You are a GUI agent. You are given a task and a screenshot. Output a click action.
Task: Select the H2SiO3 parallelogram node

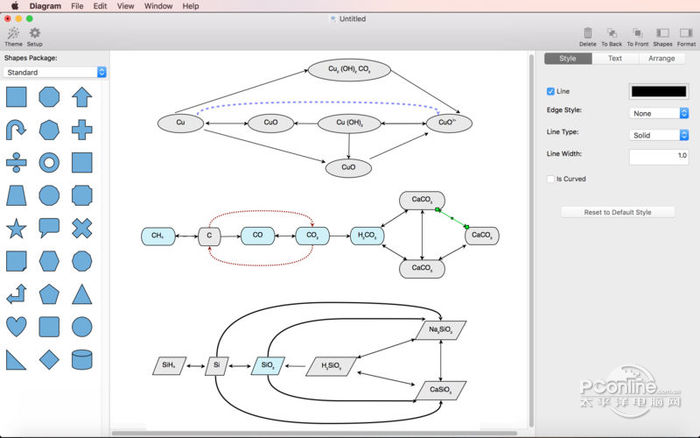(x=331, y=366)
